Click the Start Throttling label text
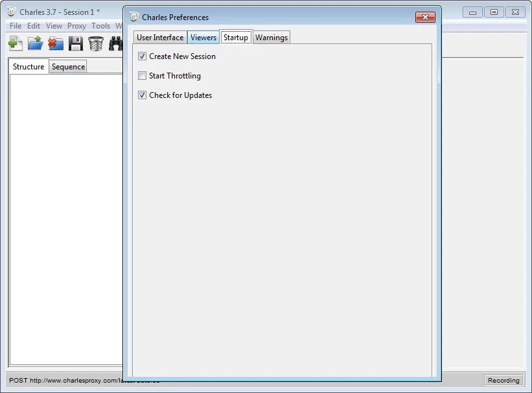The height and width of the screenshot is (393, 532). (x=175, y=76)
